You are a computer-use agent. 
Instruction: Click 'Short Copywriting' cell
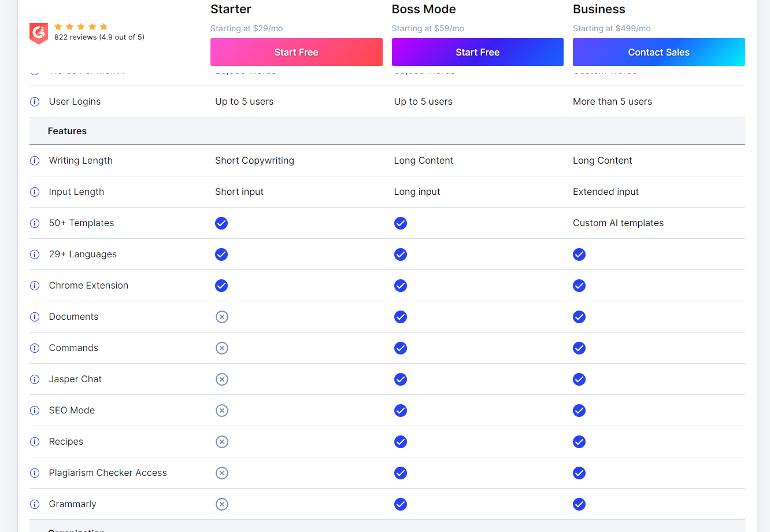pyautogui.click(x=254, y=161)
